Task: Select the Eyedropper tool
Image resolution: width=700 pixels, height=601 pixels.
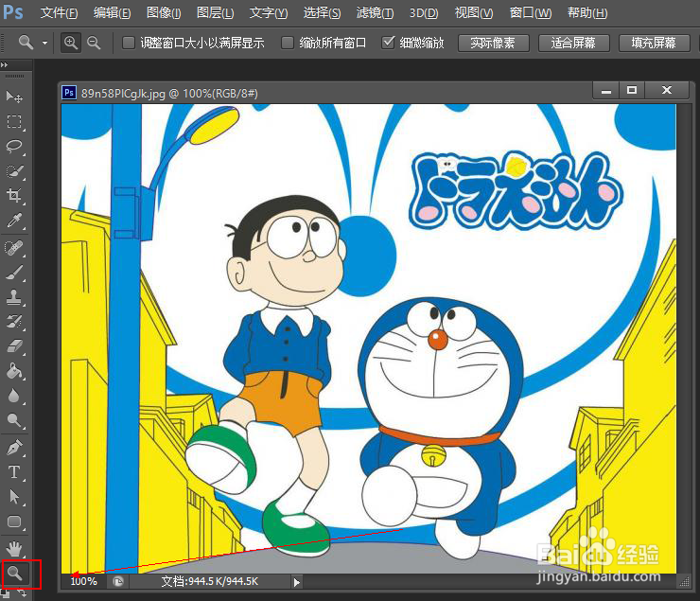Action: [x=14, y=221]
